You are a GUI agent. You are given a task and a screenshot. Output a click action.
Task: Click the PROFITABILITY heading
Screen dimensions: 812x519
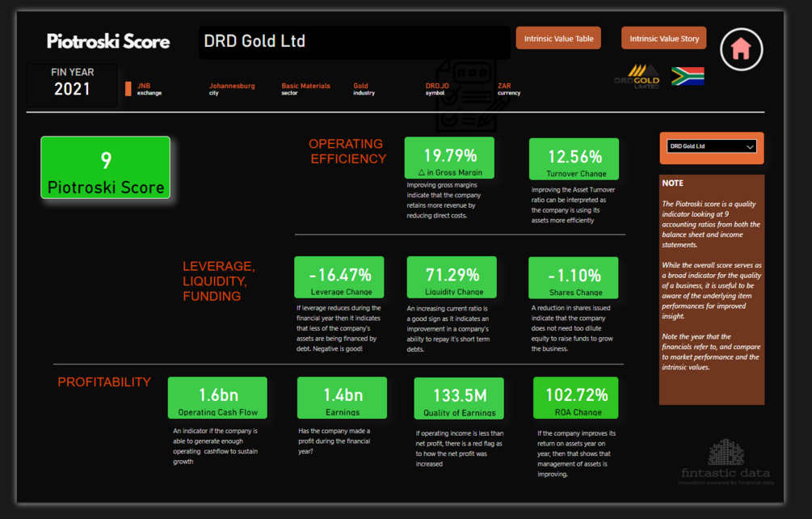(x=104, y=382)
